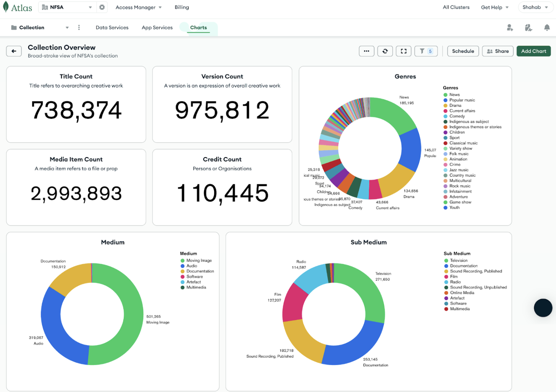Switch to the App Services tab
The height and width of the screenshot is (392, 556).
pos(157,28)
